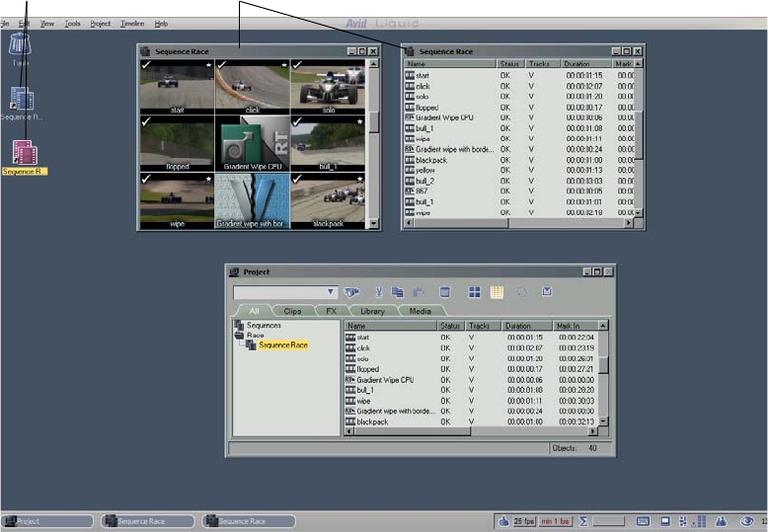Image resolution: width=768 pixels, height=532 pixels.
Task: Click the Copy icon in the Project toolbar
Action: [x=397, y=292]
